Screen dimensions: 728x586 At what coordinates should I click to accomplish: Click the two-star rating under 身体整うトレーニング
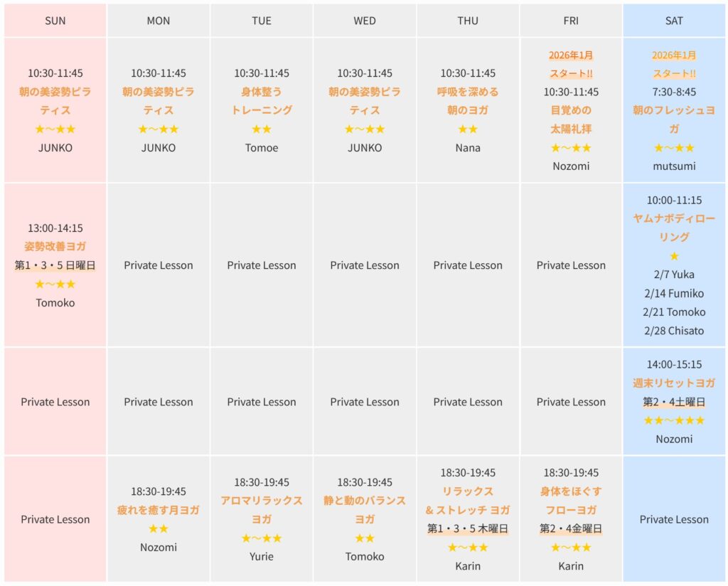262,129
